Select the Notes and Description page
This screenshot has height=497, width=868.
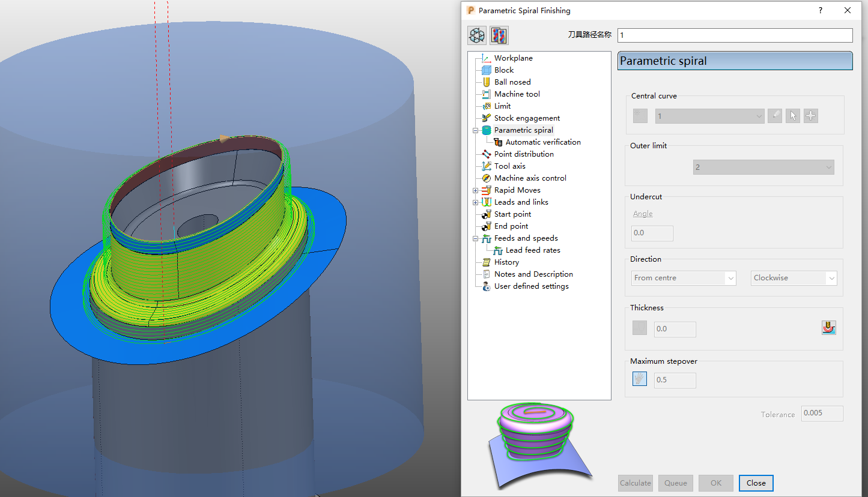coord(533,274)
